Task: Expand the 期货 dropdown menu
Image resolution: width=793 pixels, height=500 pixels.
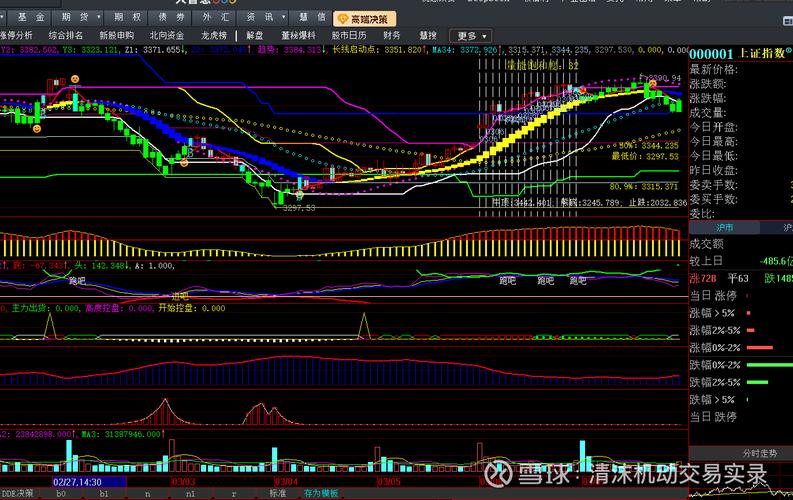Action: click(80, 18)
